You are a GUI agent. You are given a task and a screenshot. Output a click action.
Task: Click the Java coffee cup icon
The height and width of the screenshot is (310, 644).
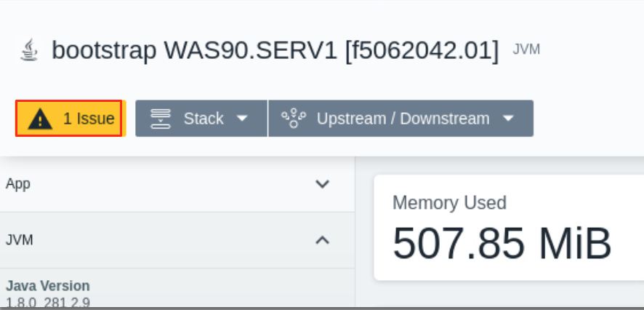pos(29,51)
